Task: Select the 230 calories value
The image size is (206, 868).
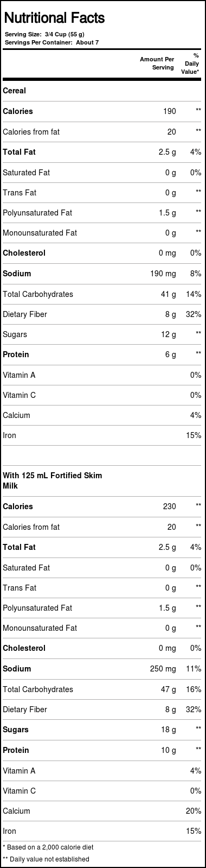Action: 170,506
